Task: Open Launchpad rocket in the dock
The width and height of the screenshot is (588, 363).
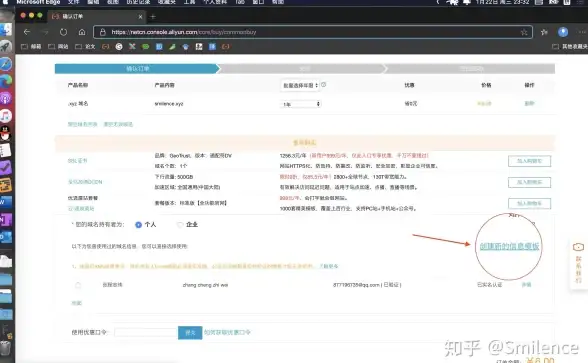Action: (6, 47)
